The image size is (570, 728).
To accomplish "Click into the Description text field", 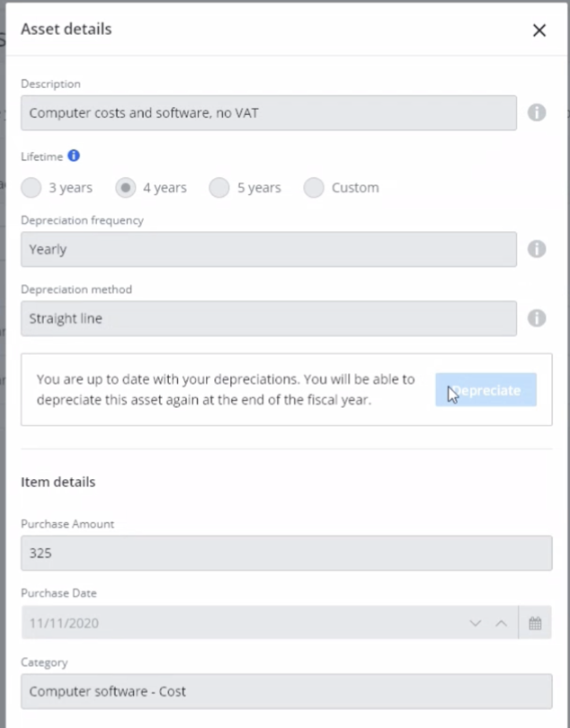I will pyautogui.click(x=268, y=113).
